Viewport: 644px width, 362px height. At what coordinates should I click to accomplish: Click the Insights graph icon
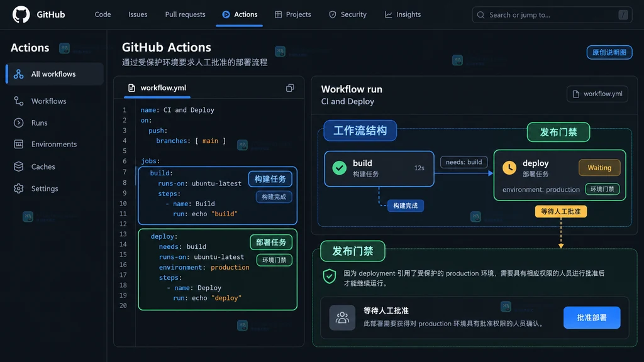[388, 14]
